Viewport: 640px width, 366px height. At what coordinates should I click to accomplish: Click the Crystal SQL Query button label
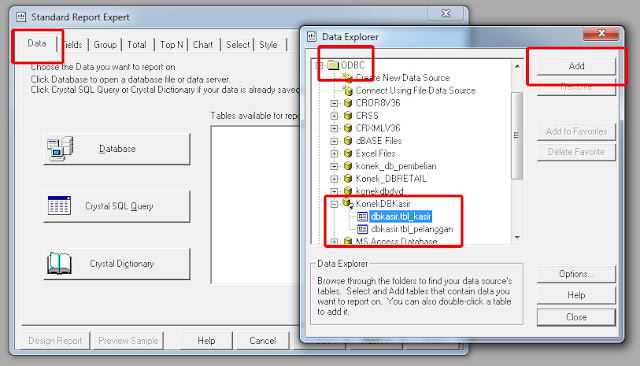(119, 206)
